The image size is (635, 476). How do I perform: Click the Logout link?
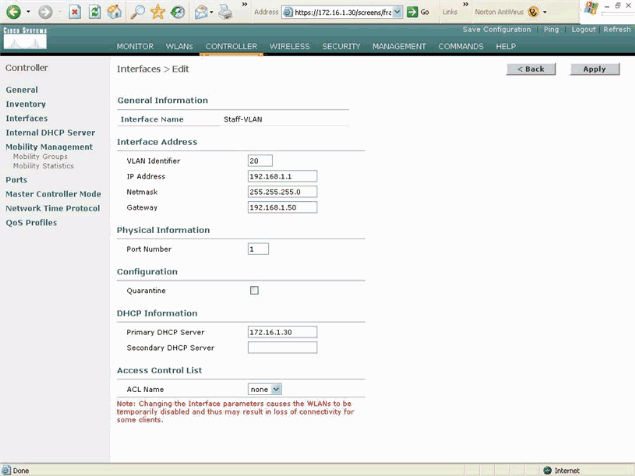(583, 29)
